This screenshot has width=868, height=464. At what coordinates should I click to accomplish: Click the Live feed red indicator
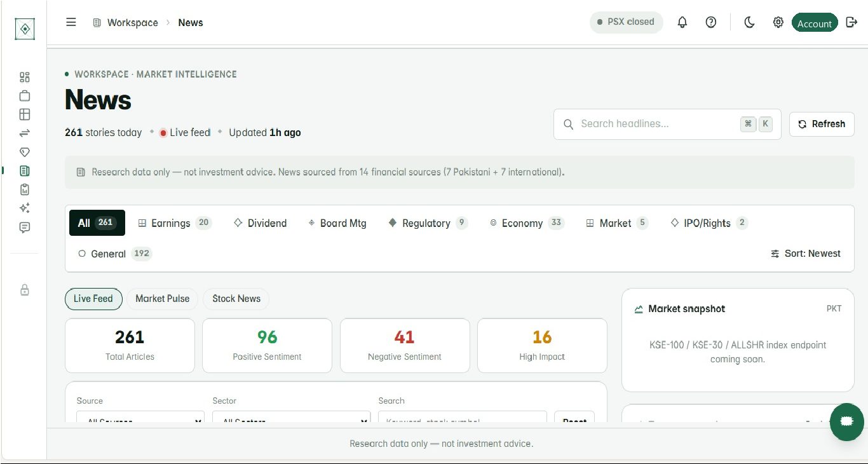click(163, 133)
